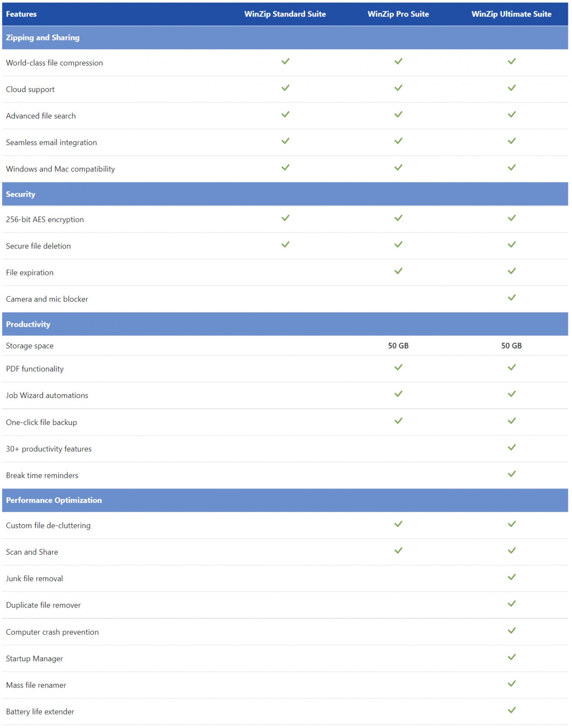Click Ultimate Suite checkmark for Battery life extender
The image size is (572, 728).
pyautogui.click(x=512, y=710)
